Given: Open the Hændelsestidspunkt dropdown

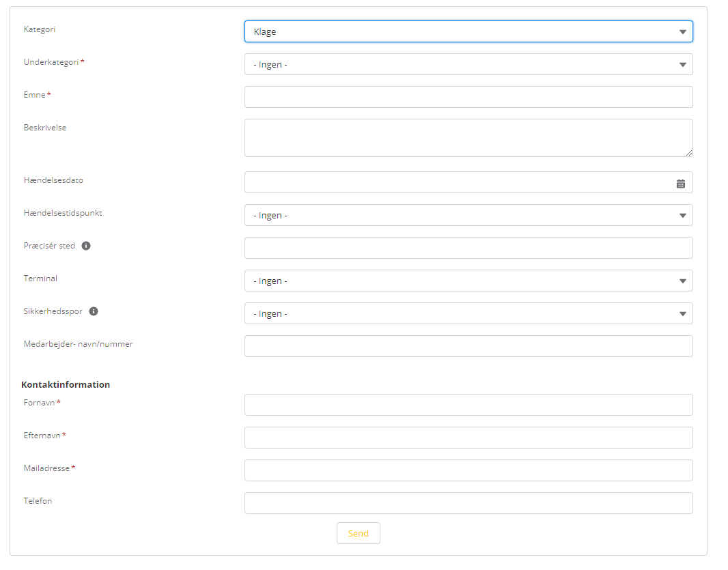Looking at the screenshot, I should 468,215.
